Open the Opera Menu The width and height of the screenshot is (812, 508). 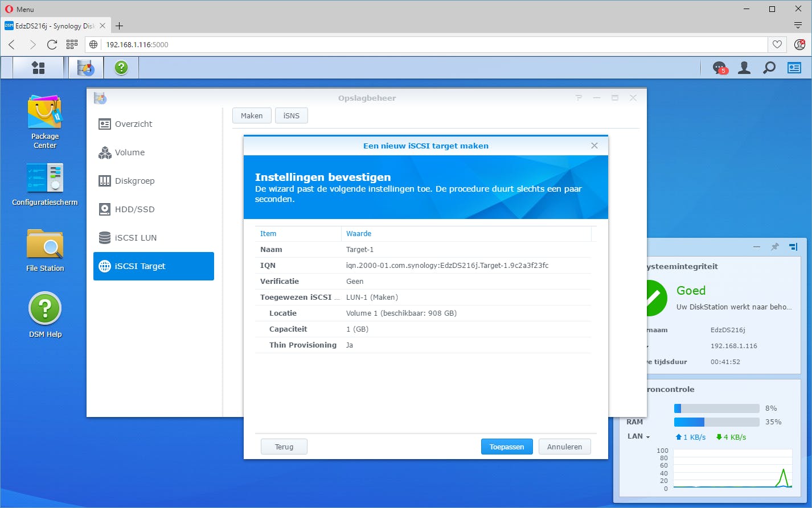coord(20,9)
